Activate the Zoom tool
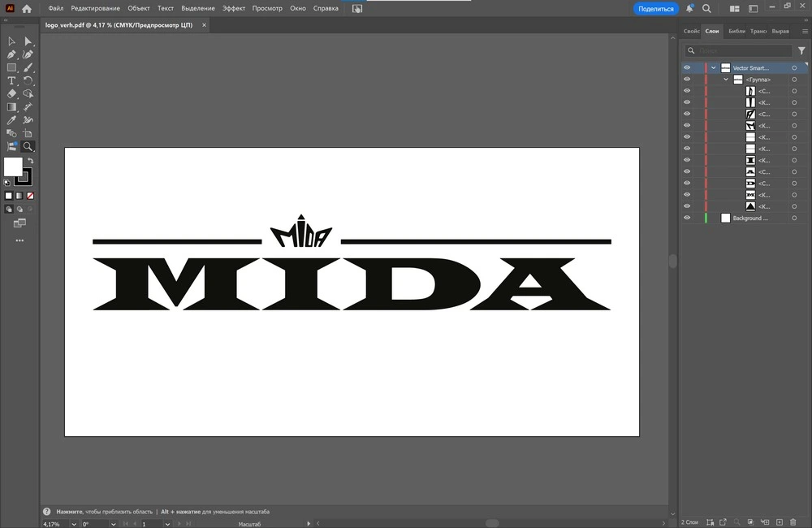Screen dimensions: 812x528 (28, 147)
